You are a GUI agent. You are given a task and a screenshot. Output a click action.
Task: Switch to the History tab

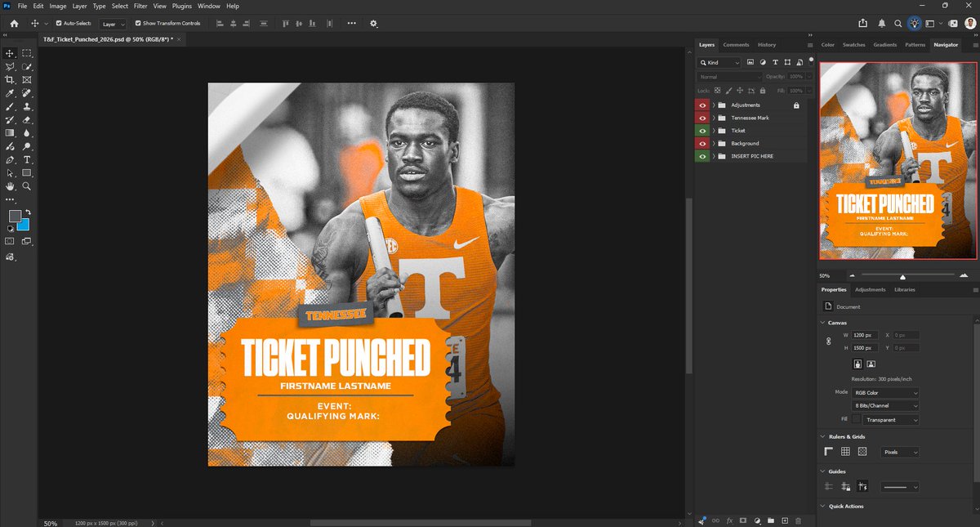pyautogui.click(x=767, y=45)
